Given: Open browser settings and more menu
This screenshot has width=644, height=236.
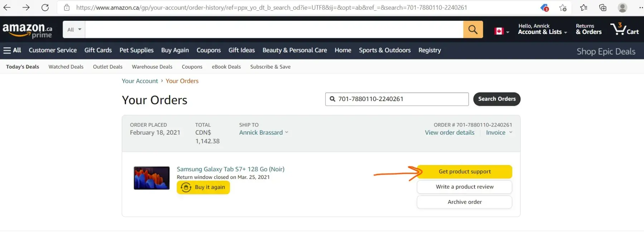Looking at the screenshot, I should (x=640, y=7).
